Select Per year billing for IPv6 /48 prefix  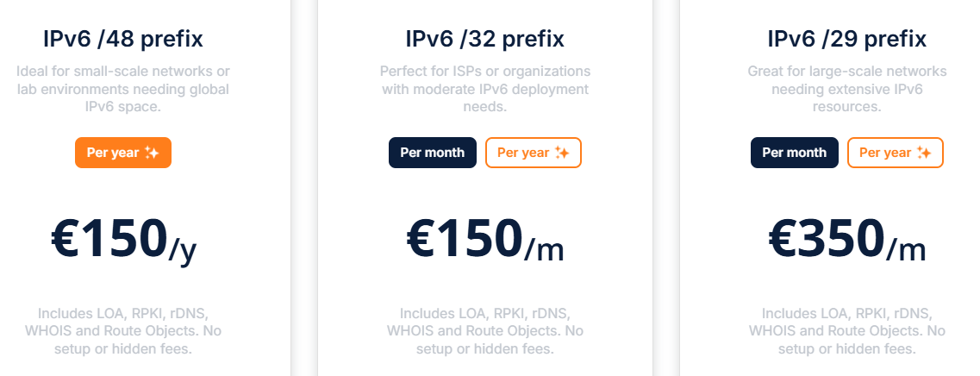point(123,153)
